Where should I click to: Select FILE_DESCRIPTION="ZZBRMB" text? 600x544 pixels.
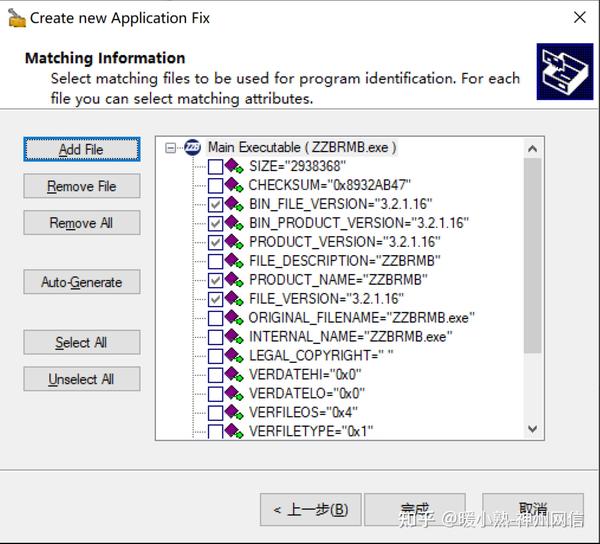point(344,261)
